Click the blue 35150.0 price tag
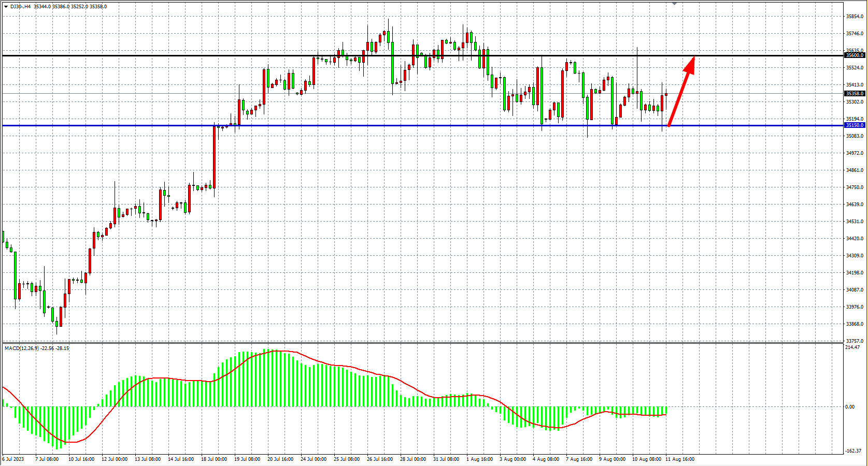This screenshot has width=868, height=466. click(855, 125)
